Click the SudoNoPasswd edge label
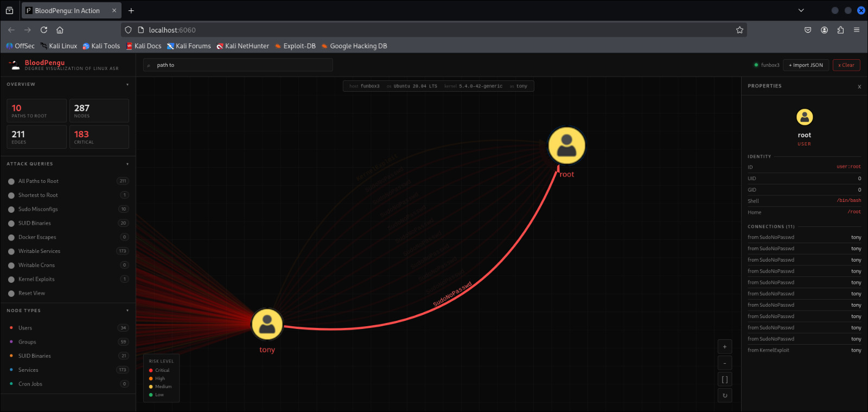 click(452, 294)
